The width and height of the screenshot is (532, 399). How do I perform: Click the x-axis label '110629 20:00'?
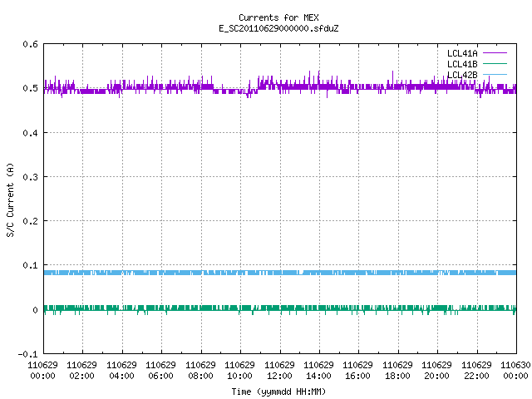point(436,371)
